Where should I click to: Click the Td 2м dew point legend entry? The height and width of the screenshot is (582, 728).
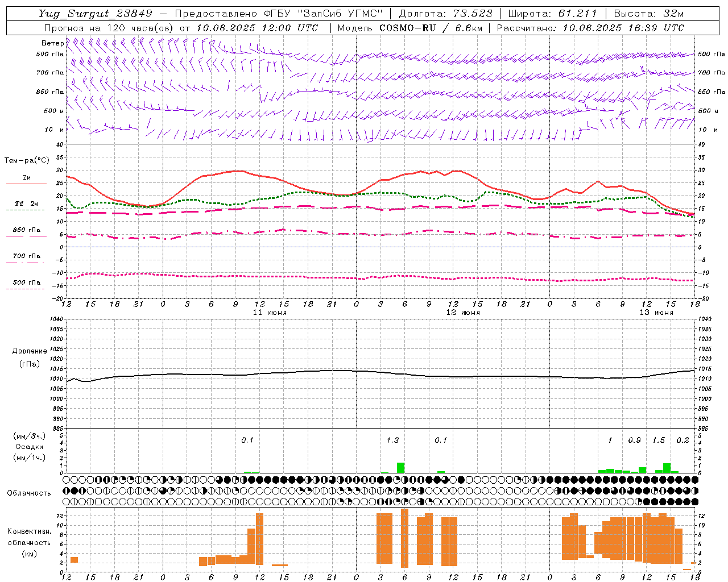tap(27, 203)
